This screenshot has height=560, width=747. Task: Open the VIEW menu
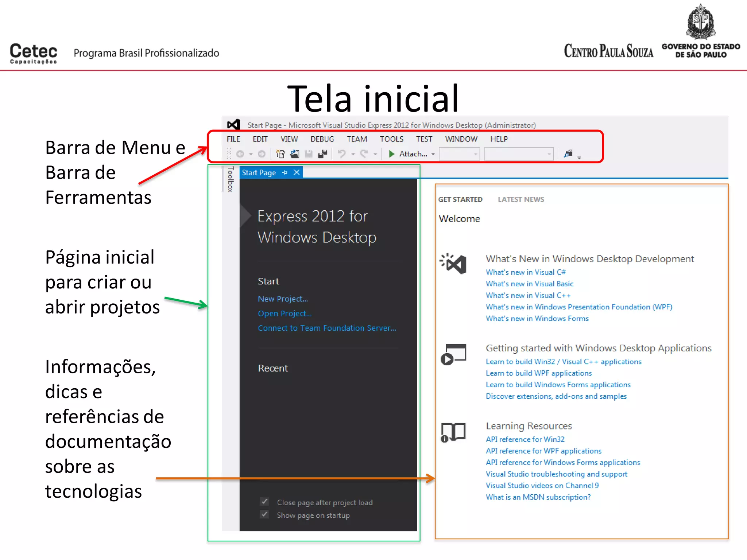pyautogui.click(x=289, y=139)
